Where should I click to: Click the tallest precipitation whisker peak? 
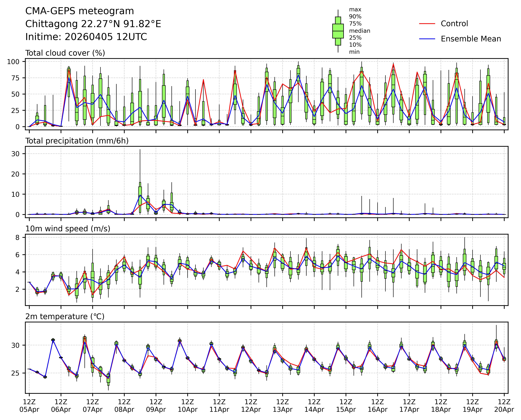[140, 150]
